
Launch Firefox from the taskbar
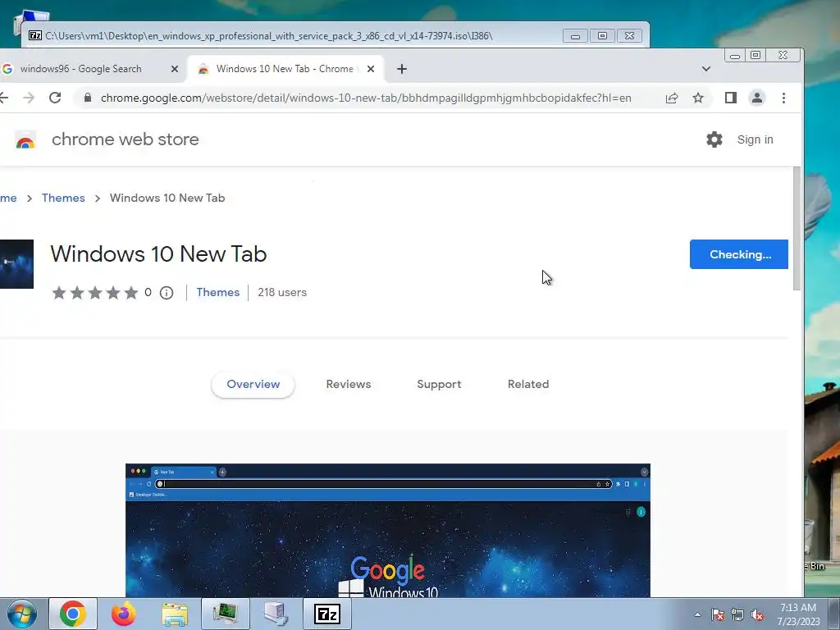[x=123, y=614]
